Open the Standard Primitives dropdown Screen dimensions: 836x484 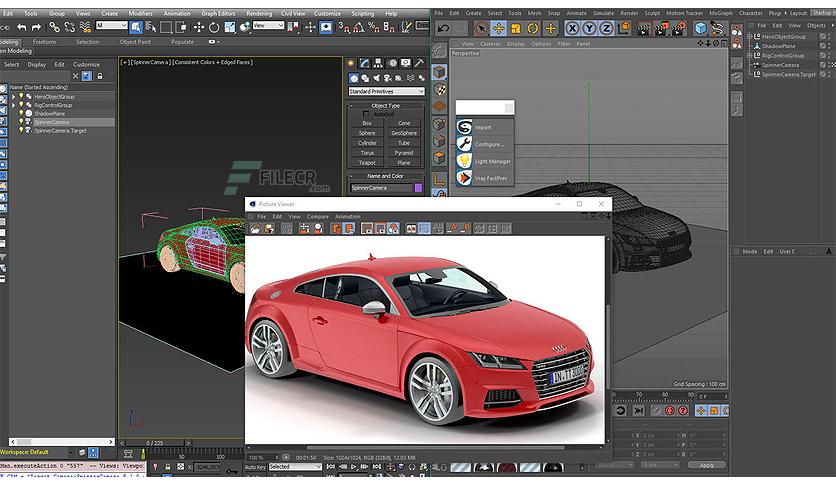[x=387, y=92]
